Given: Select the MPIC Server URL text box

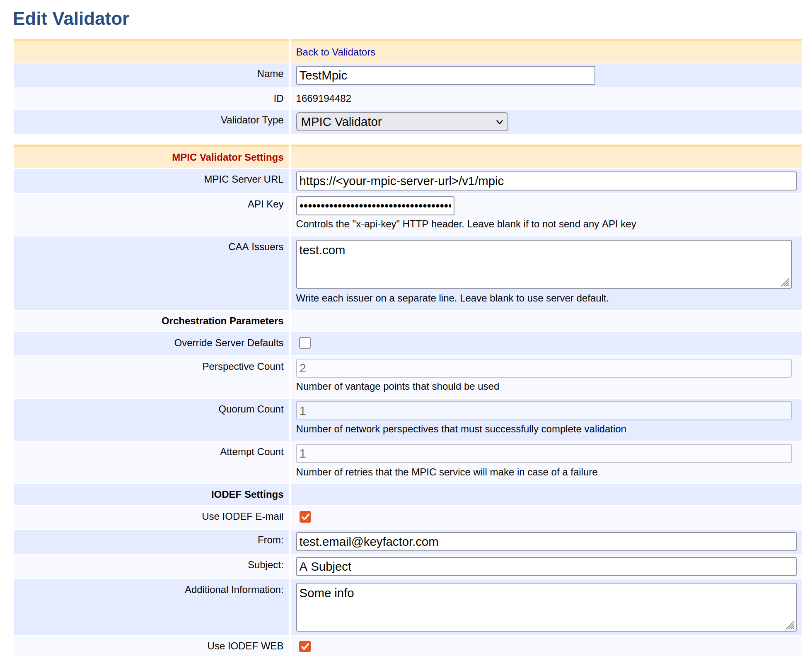Looking at the screenshot, I should pyautogui.click(x=546, y=181).
